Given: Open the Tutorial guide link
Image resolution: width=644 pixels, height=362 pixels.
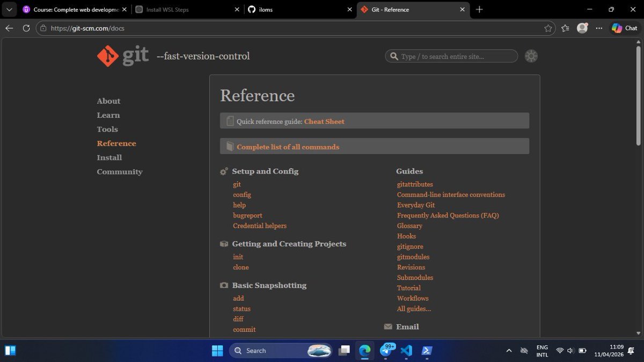Looking at the screenshot, I should [409, 288].
